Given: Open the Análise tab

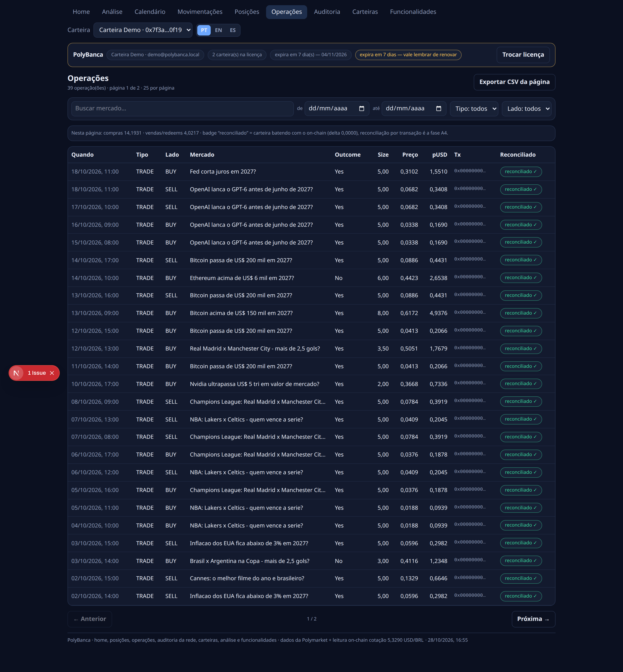Looking at the screenshot, I should click(x=112, y=12).
